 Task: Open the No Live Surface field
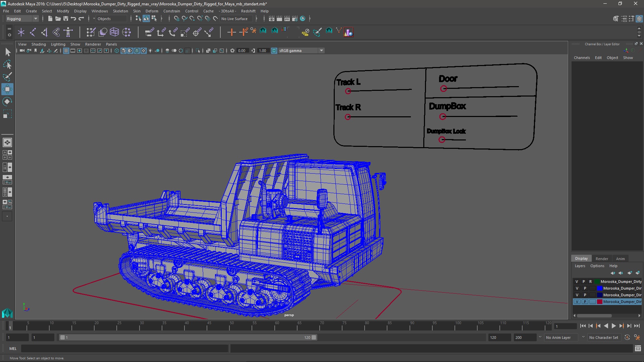[x=237, y=19]
